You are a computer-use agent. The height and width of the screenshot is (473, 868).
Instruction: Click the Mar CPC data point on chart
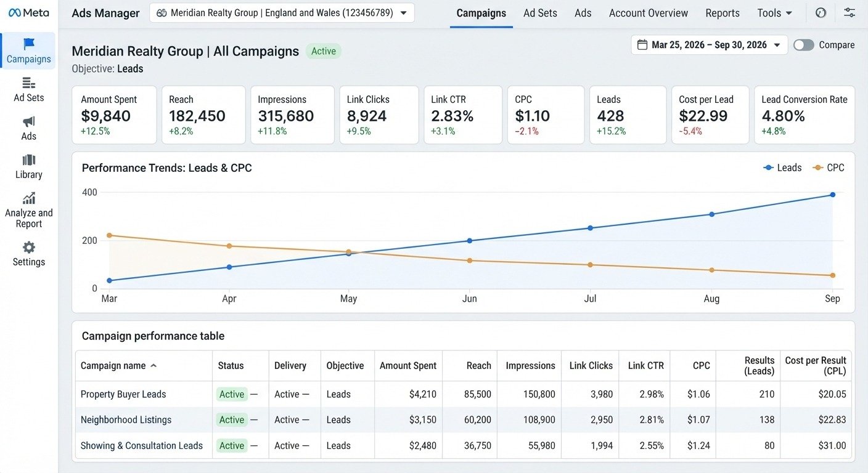click(x=109, y=235)
